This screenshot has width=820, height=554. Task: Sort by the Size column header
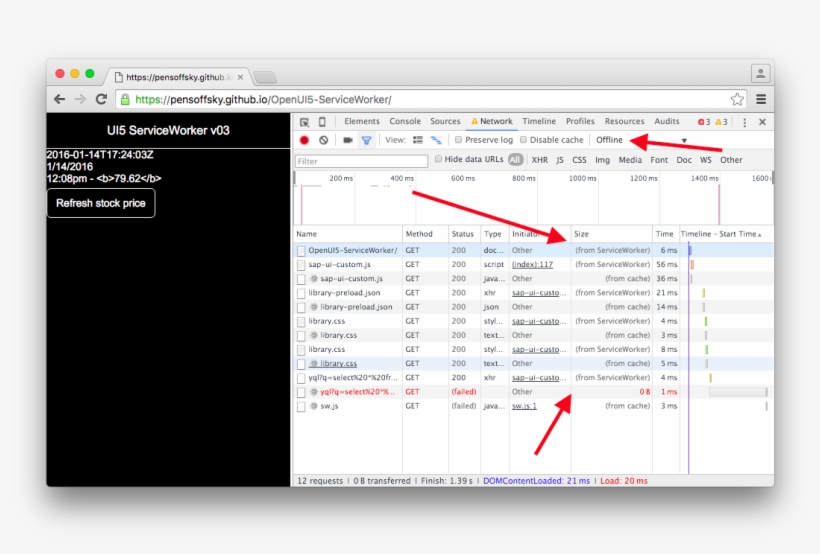[x=612, y=234]
